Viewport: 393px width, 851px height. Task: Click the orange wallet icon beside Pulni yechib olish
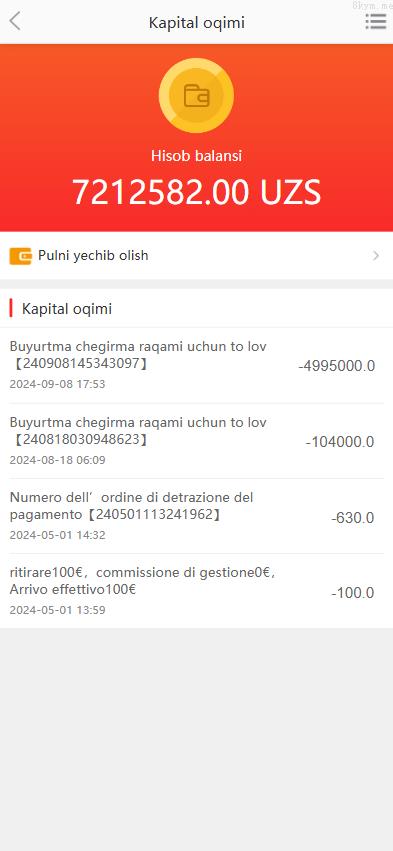tap(21, 256)
